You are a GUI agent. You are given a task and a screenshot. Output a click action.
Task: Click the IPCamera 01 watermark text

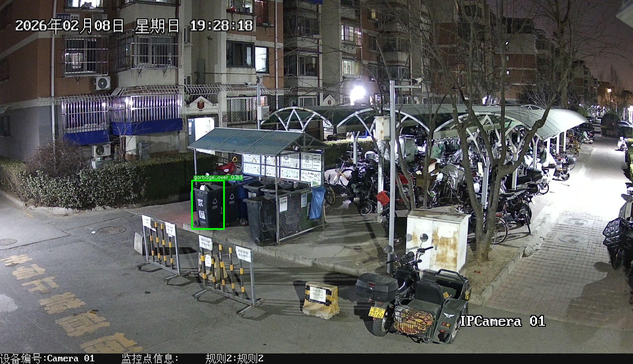click(x=502, y=321)
